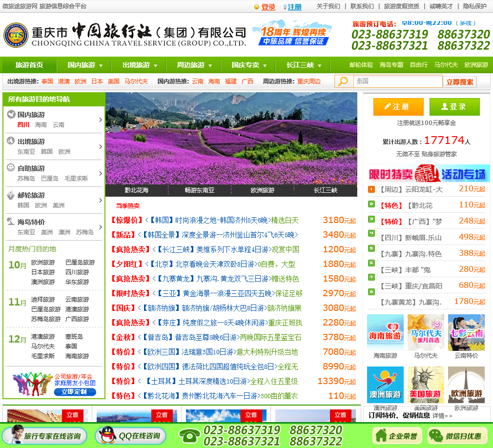Expand sidebar 国内旅游 chevron arrow
The width and height of the screenshot is (493, 448).
click(x=100, y=120)
